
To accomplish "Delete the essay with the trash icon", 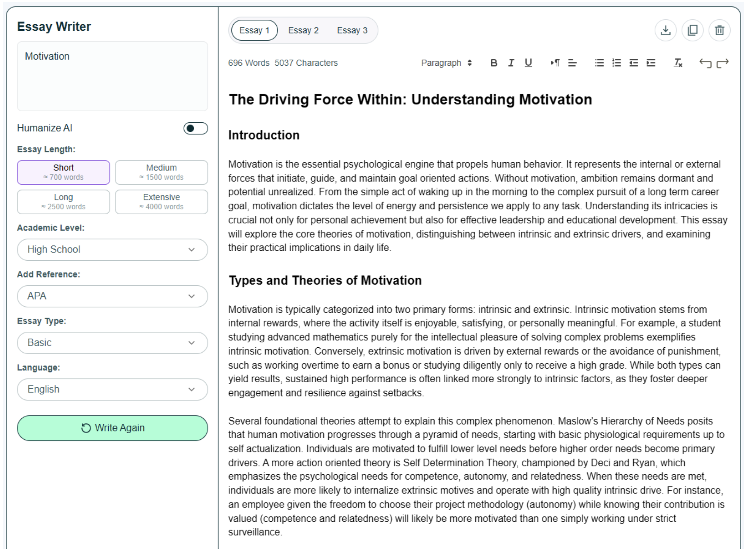I will (719, 30).
